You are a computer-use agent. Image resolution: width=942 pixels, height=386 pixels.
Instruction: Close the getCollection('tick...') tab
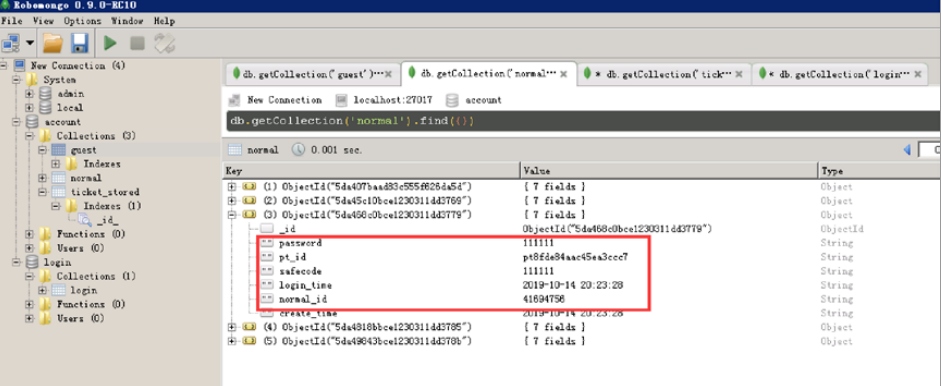(739, 74)
